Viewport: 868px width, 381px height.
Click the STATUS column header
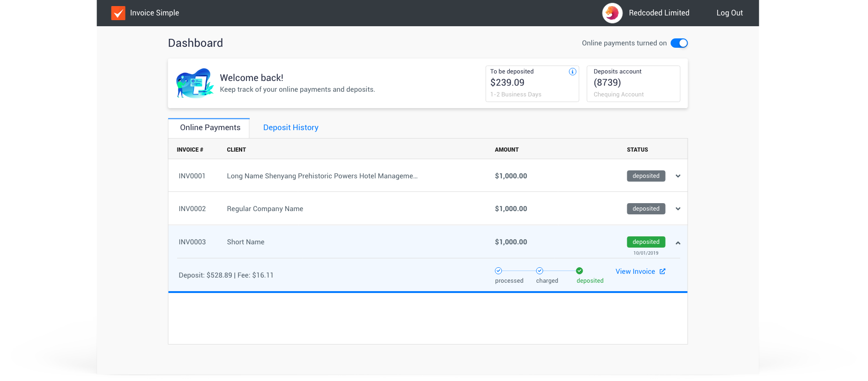click(x=638, y=150)
